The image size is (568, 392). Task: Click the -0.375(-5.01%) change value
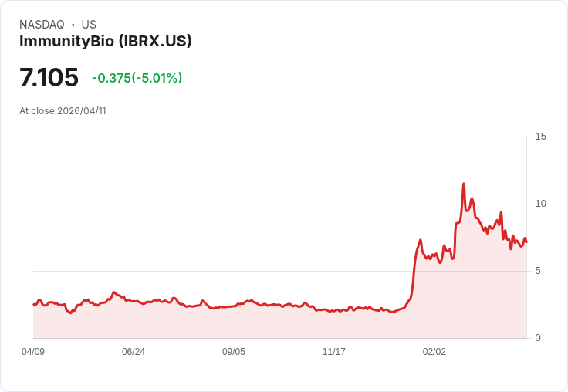[137, 78]
